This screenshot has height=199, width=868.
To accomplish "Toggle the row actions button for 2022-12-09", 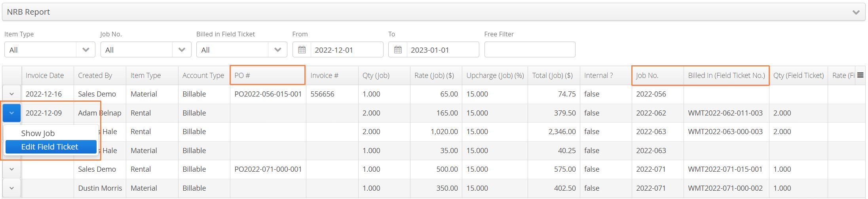I will tap(12, 113).
